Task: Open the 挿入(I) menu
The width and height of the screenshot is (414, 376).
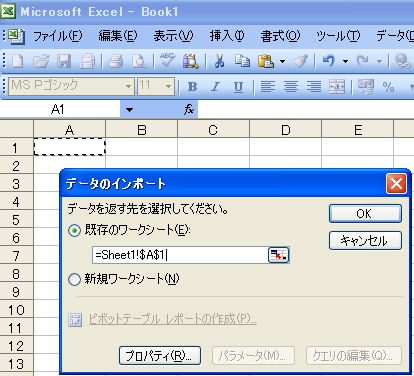Action: coord(227,36)
